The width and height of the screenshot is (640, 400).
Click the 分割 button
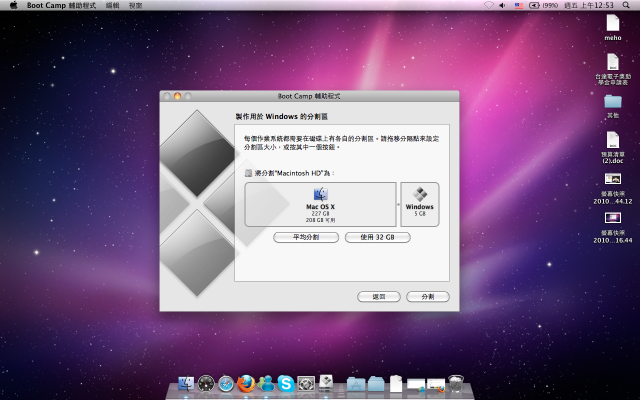click(x=428, y=297)
